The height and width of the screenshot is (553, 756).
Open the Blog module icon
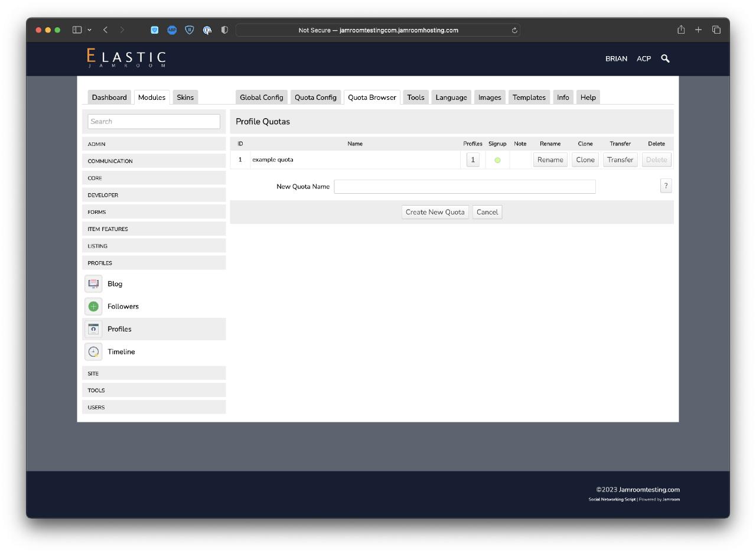93,284
